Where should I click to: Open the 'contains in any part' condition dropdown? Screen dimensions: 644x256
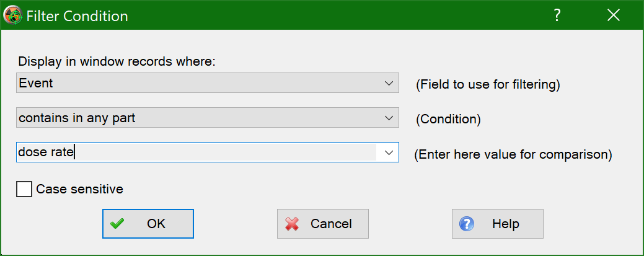click(x=208, y=118)
